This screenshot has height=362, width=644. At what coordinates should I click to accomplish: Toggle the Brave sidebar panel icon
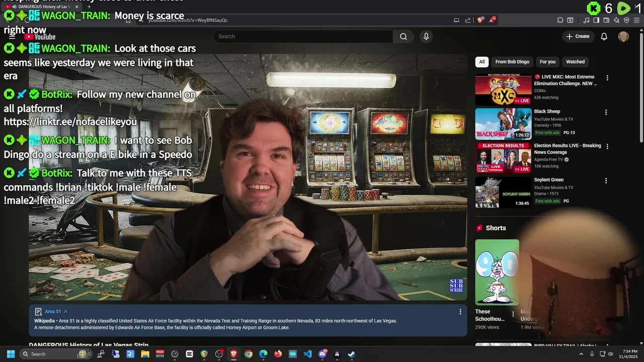[x=596, y=20]
